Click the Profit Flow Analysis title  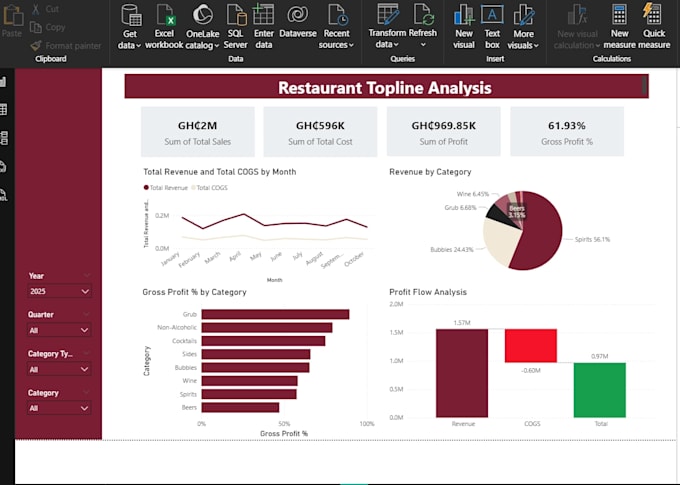point(428,292)
